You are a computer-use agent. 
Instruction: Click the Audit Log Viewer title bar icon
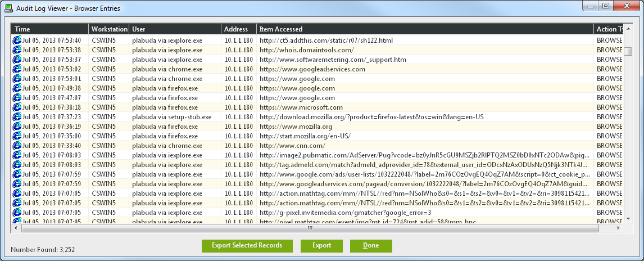coord(8,8)
